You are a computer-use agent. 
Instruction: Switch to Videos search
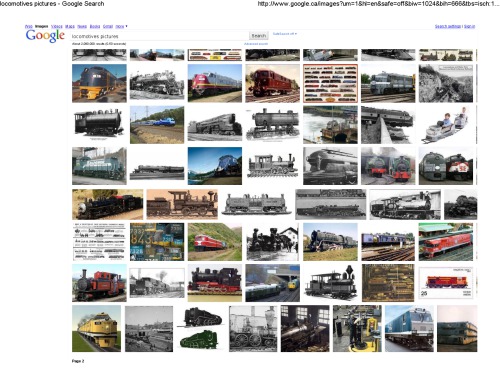pyautogui.click(x=57, y=26)
